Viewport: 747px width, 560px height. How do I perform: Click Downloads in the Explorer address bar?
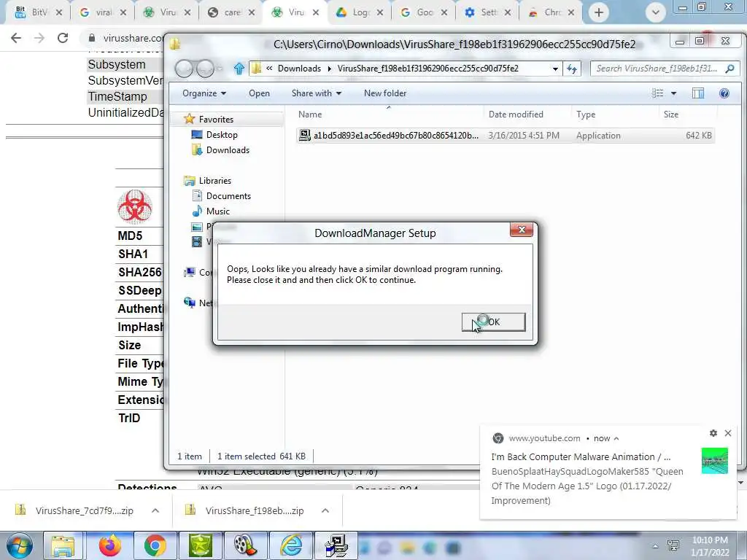tap(299, 69)
